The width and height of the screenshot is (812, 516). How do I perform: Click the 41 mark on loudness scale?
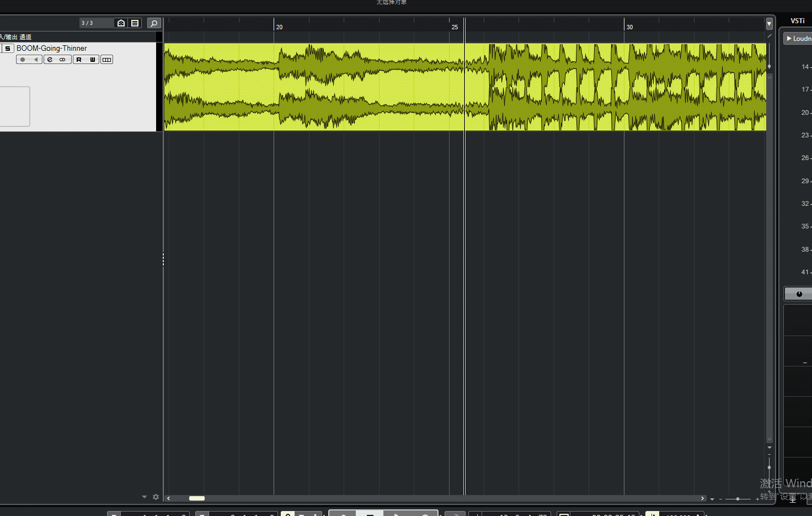(805, 272)
